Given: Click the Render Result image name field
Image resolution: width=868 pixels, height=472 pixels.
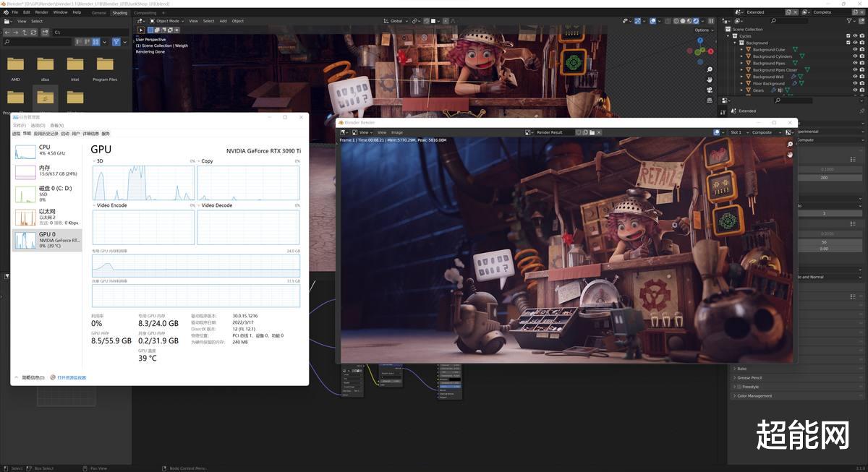Looking at the screenshot, I should pyautogui.click(x=549, y=132).
